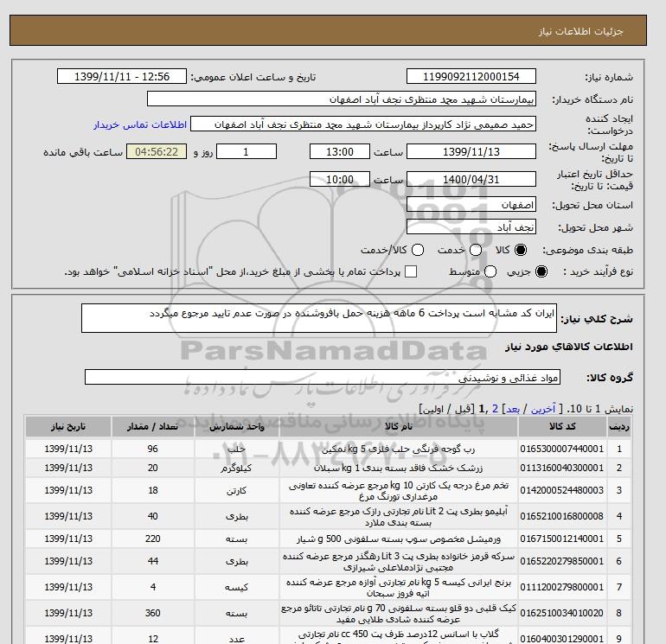Click product code 0162510034010020
The width and height of the screenshot is (666, 644).
562,613
